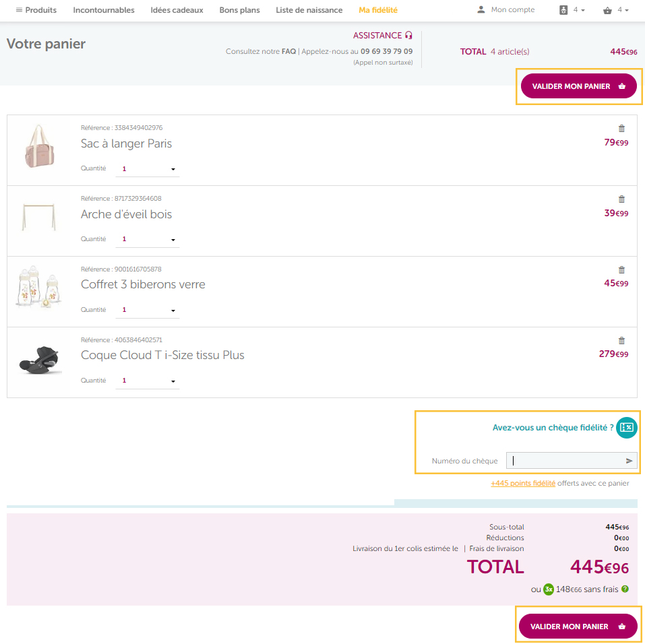
Task: Click trash icon for Coffret 3 biberons verre
Action: coord(621,270)
